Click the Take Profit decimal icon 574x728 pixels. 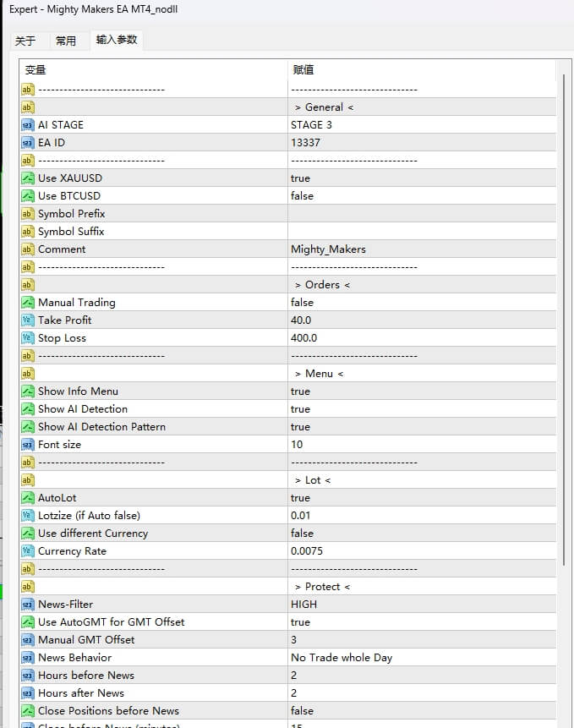point(28,320)
